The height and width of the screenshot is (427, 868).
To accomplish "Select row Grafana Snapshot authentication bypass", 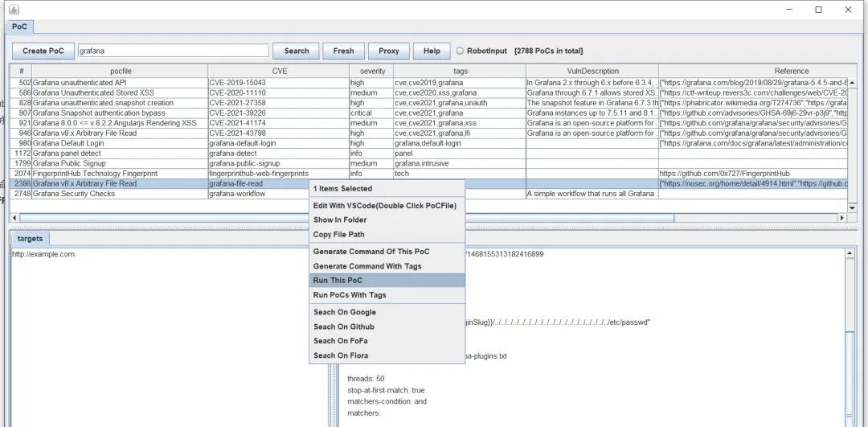I will pos(429,113).
